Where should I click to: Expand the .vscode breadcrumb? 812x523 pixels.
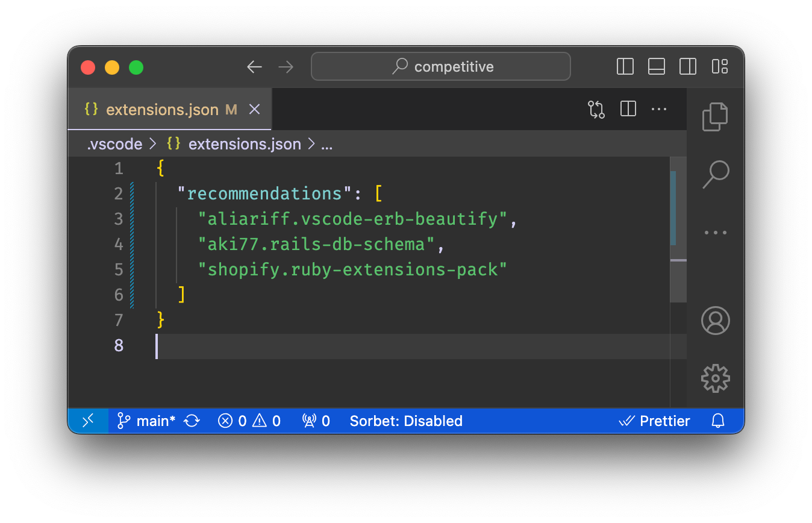coord(114,144)
